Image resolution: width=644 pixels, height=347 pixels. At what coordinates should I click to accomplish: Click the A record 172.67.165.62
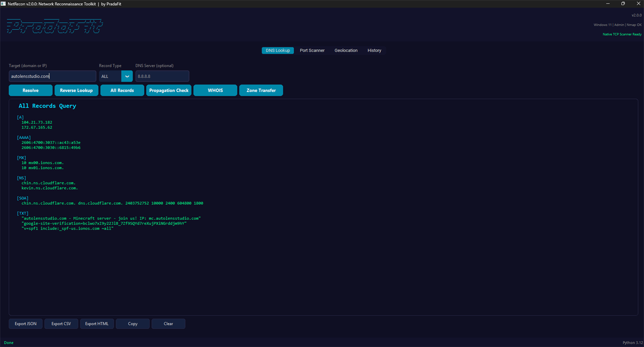click(37, 127)
